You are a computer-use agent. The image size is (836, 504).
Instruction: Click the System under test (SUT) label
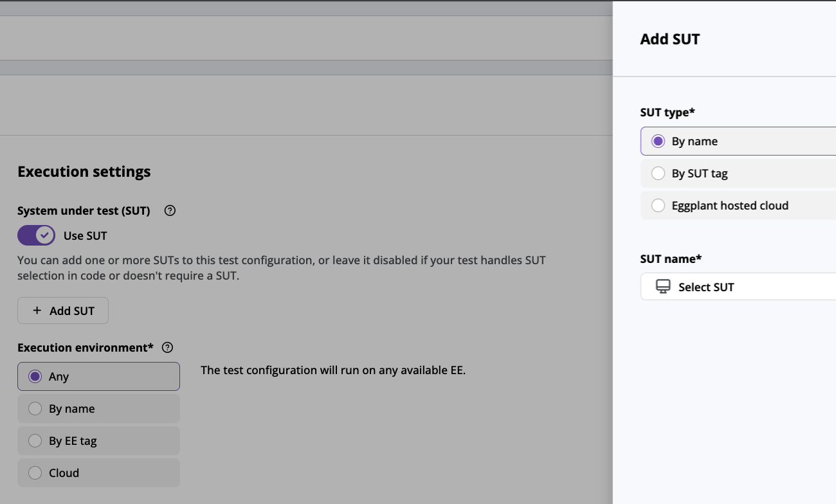84,211
